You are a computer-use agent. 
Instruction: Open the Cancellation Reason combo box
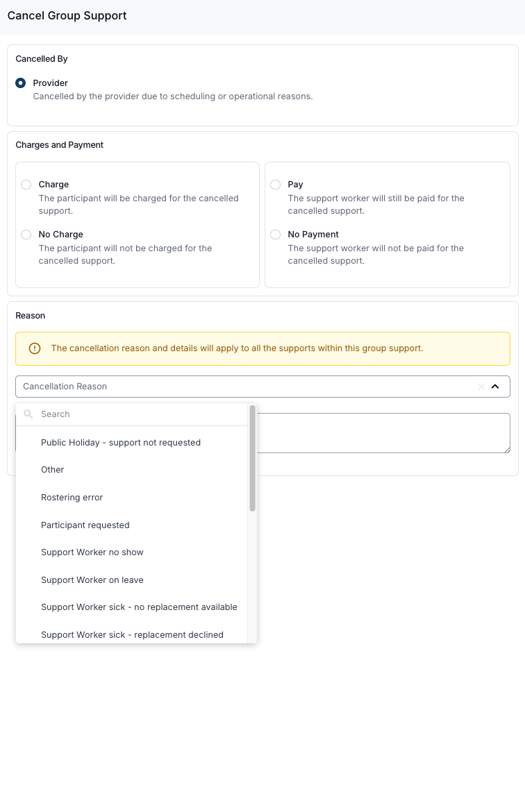click(243, 387)
